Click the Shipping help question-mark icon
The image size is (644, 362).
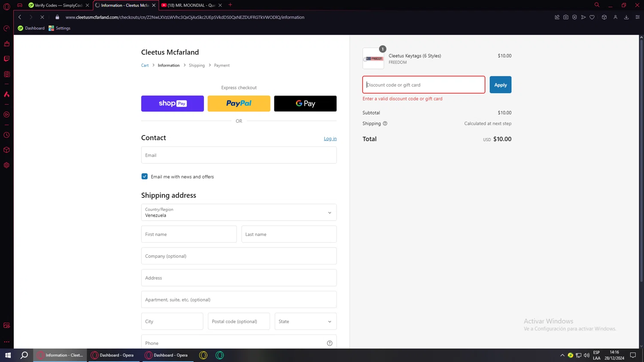[385, 124]
